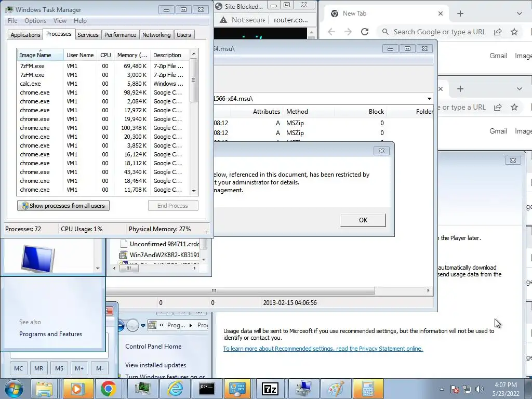The image size is (532, 399).
Task: Open the 7-Zip taskbar icon
Action: [270, 389]
